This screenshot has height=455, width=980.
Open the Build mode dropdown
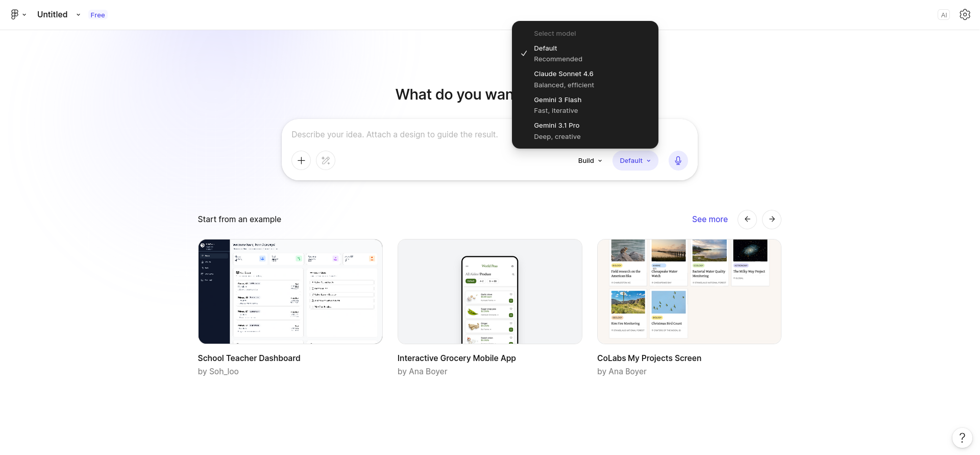pyautogui.click(x=590, y=160)
